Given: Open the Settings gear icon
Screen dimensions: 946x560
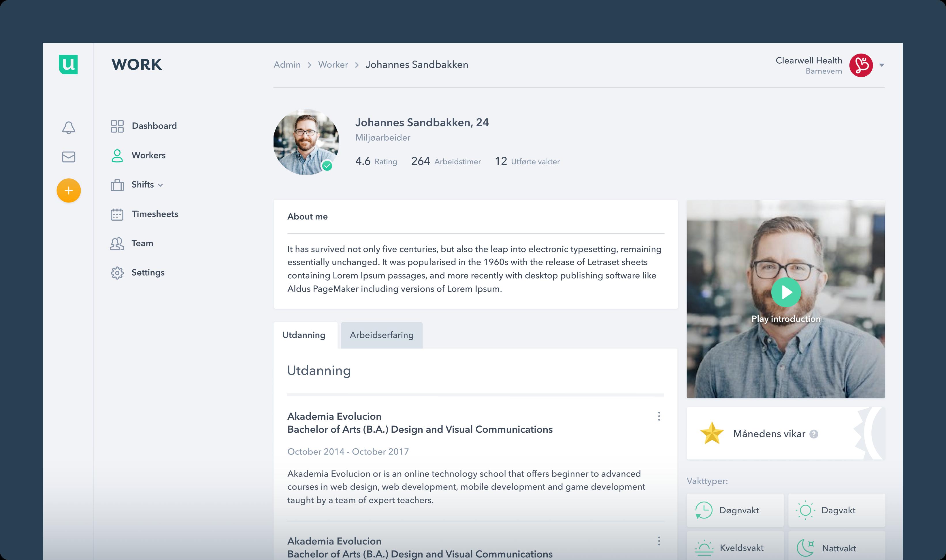Looking at the screenshot, I should (117, 273).
